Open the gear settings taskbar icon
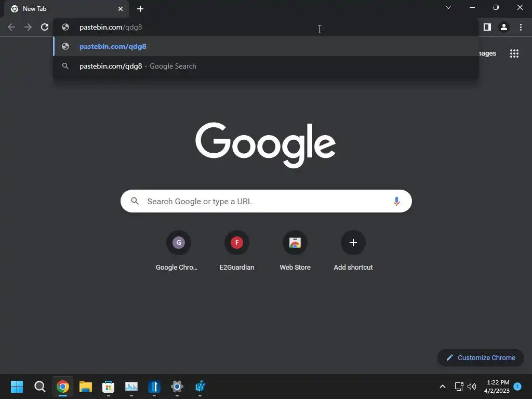532x399 pixels. coord(177,387)
